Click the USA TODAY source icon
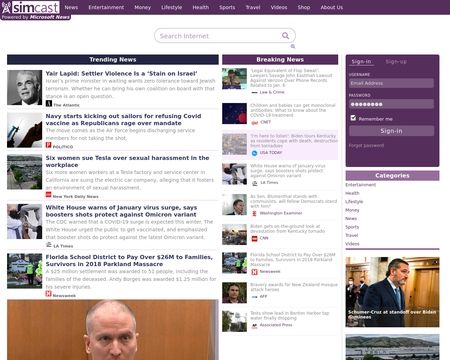This screenshot has width=450, height=360. (x=254, y=153)
